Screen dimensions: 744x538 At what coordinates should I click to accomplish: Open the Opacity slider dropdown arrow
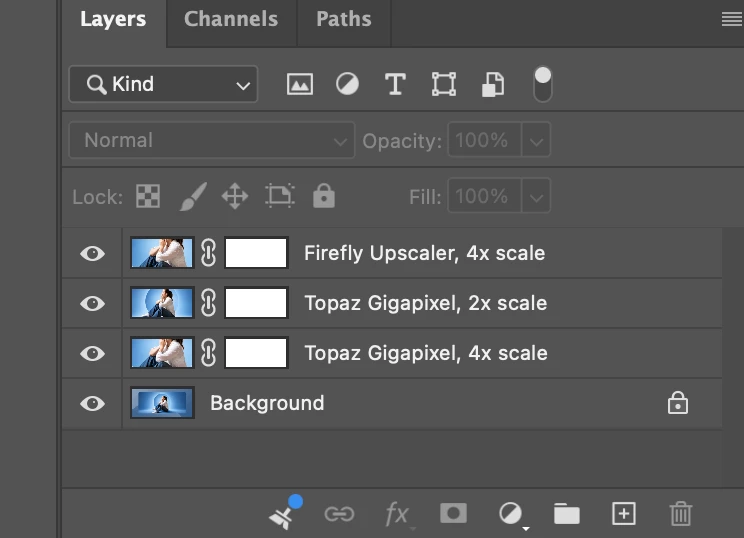click(x=536, y=140)
